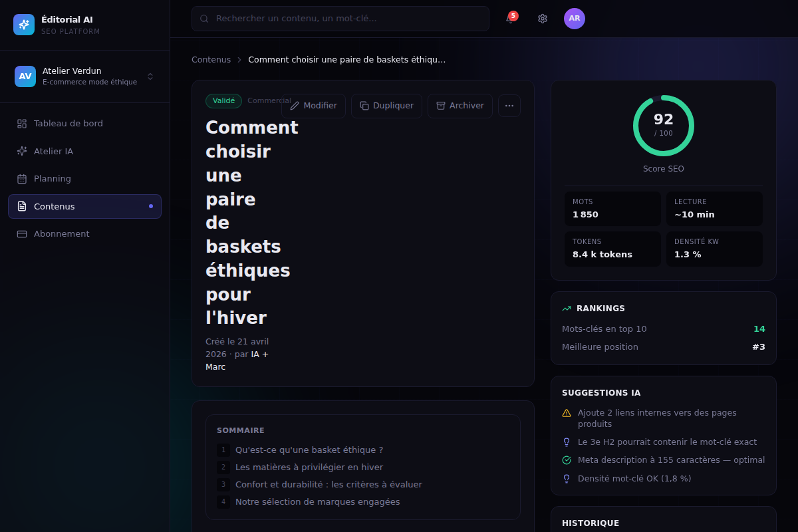The height and width of the screenshot is (532, 798).
Task: Open the notifications bell icon
Action: pyautogui.click(x=510, y=19)
